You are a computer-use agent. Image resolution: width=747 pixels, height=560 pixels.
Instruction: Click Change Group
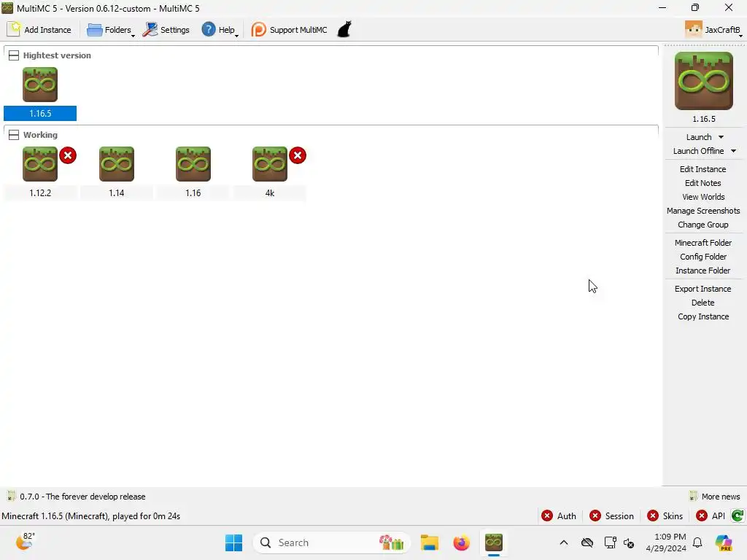(703, 225)
